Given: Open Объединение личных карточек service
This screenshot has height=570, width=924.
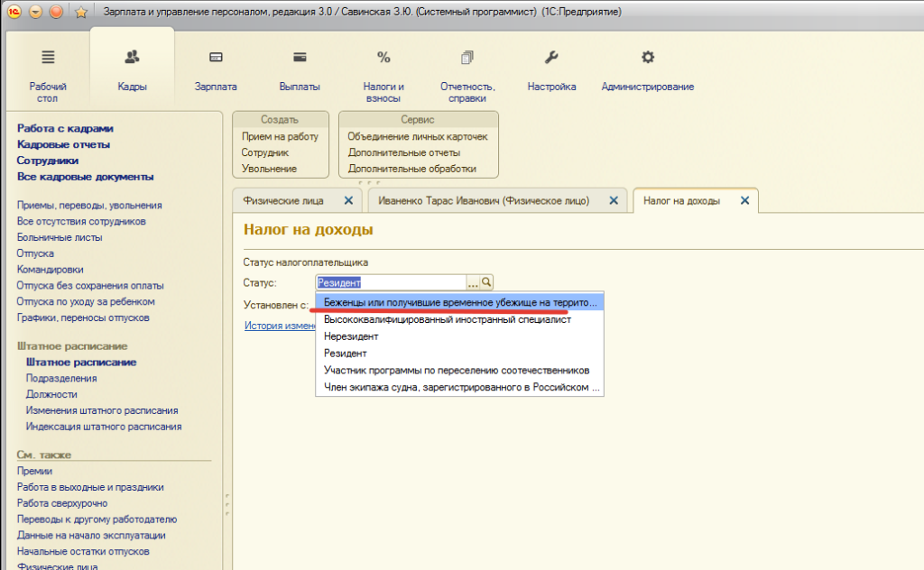Looking at the screenshot, I should (x=418, y=136).
